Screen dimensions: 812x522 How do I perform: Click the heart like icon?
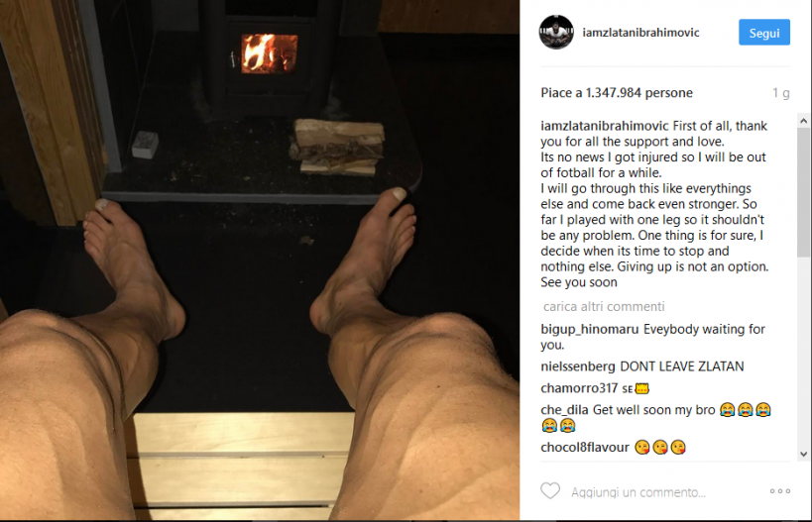point(550,490)
